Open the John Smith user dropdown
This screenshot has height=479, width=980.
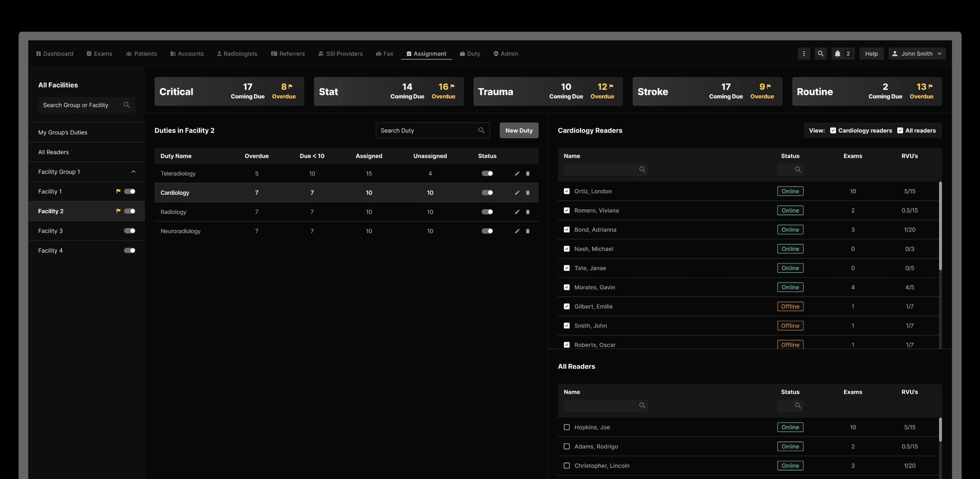point(917,53)
